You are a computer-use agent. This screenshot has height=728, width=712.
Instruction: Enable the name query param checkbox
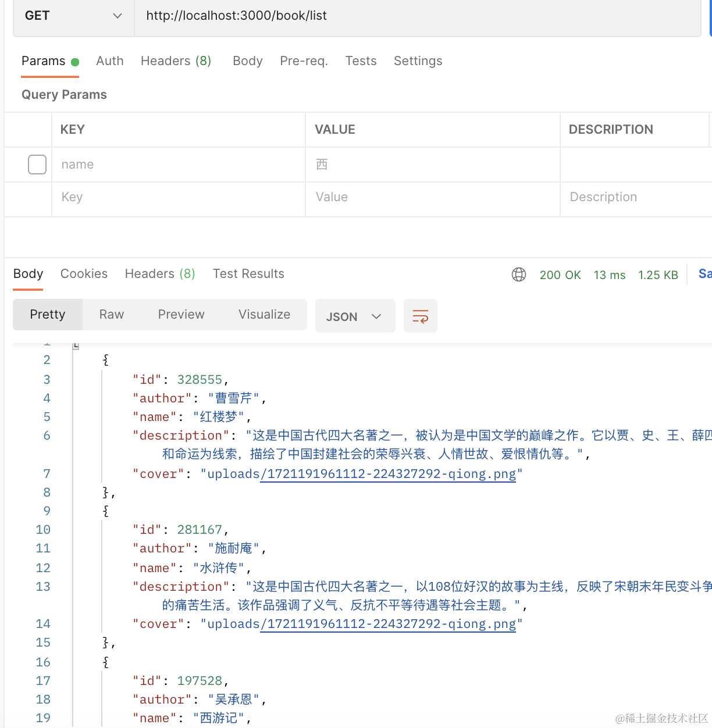[x=37, y=165]
